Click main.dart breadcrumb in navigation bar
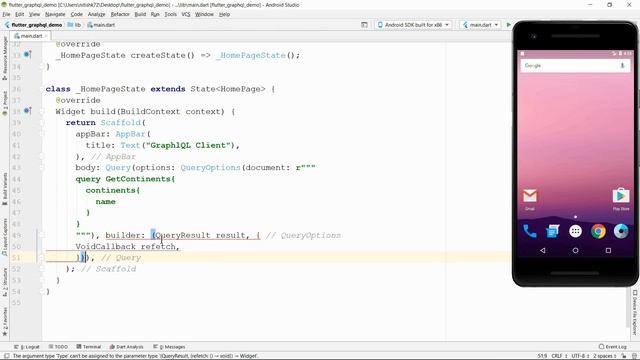Screen dimensions: 640x360 click(101, 25)
